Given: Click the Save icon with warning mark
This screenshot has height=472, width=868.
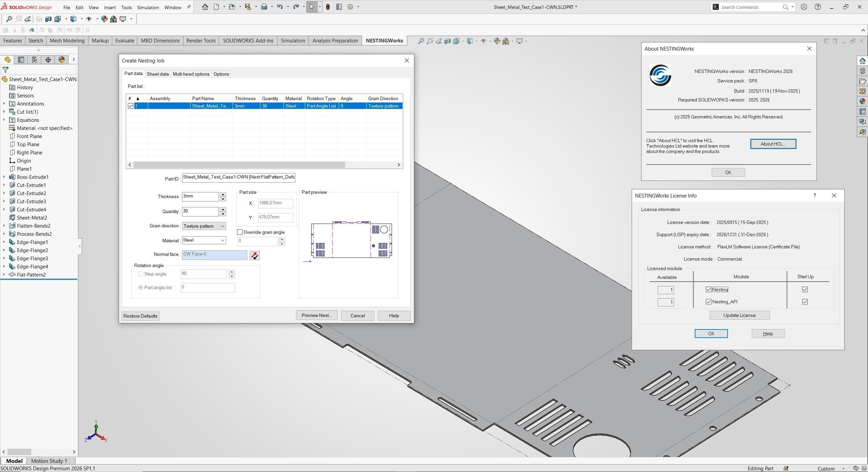Looking at the screenshot, I should tap(248, 7).
